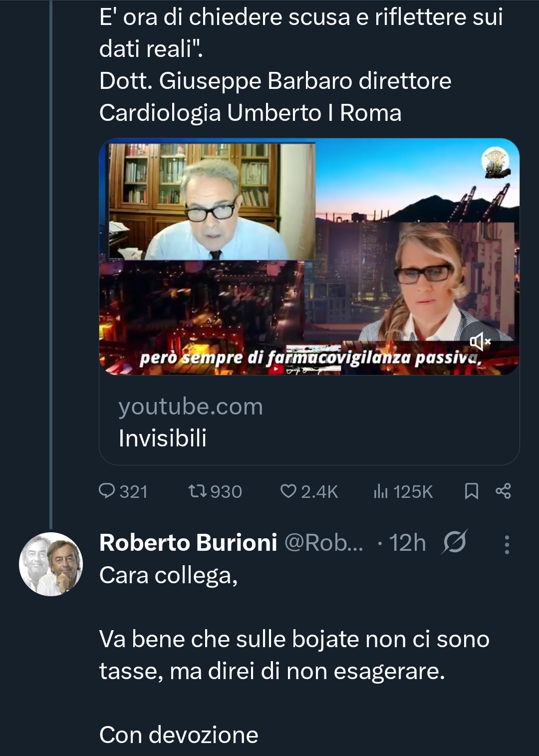The width and height of the screenshot is (539, 756).
Task: Tap the 2.4K likes count
Action: (x=319, y=492)
